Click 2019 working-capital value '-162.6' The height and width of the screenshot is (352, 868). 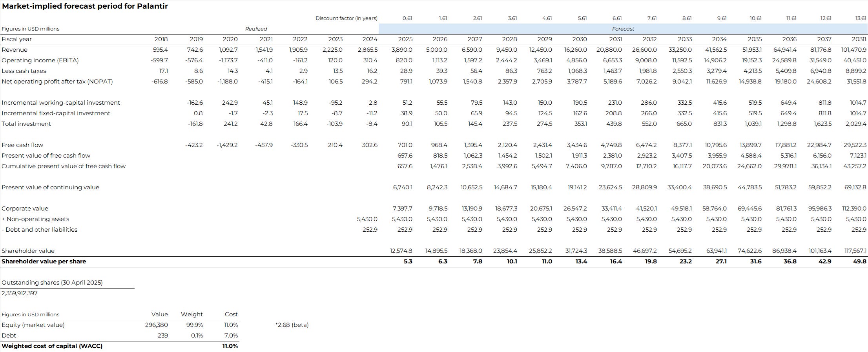click(195, 103)
